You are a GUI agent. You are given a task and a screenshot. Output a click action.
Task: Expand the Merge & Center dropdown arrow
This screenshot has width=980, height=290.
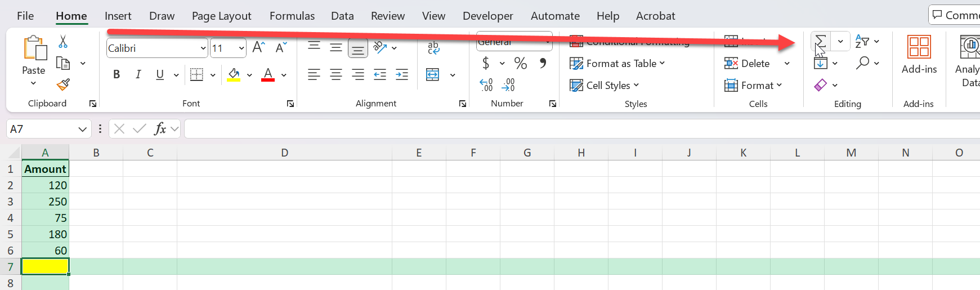(x=453, y=74)
